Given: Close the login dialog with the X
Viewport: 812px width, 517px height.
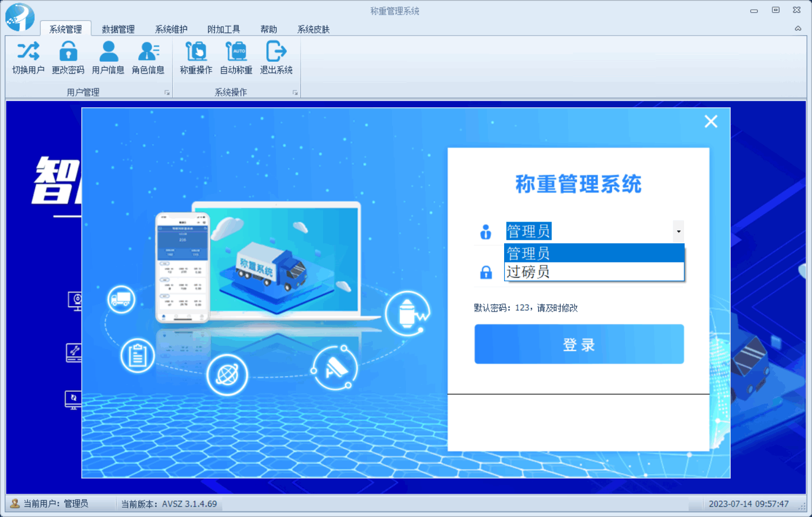Looking at the screenshot, I should pos(711,121).
